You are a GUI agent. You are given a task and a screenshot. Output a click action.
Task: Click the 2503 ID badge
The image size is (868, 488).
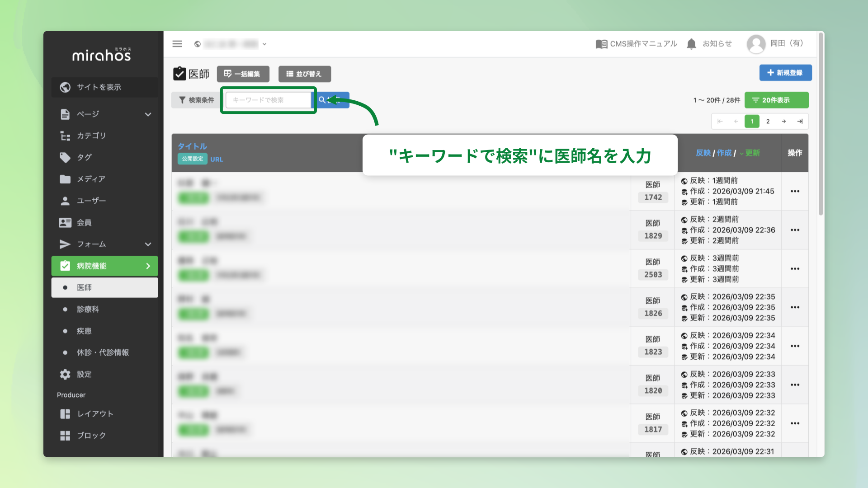point(653,275)
